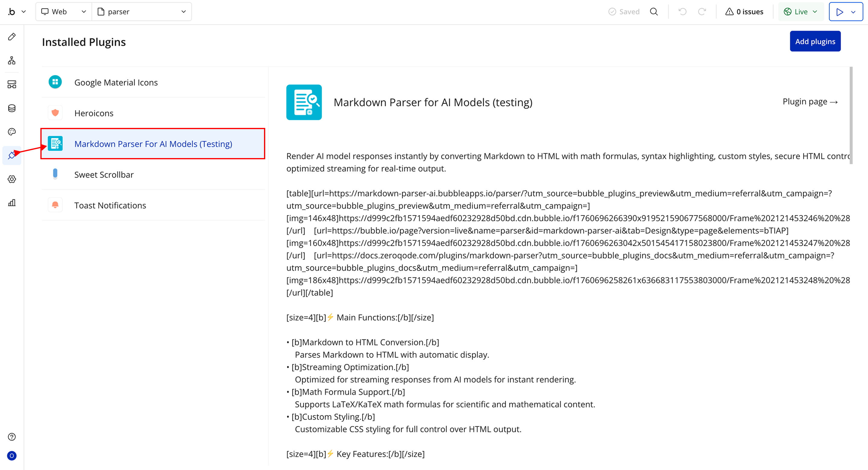
Task: Open the parser page selector dropdown
Action: [142, 12]
